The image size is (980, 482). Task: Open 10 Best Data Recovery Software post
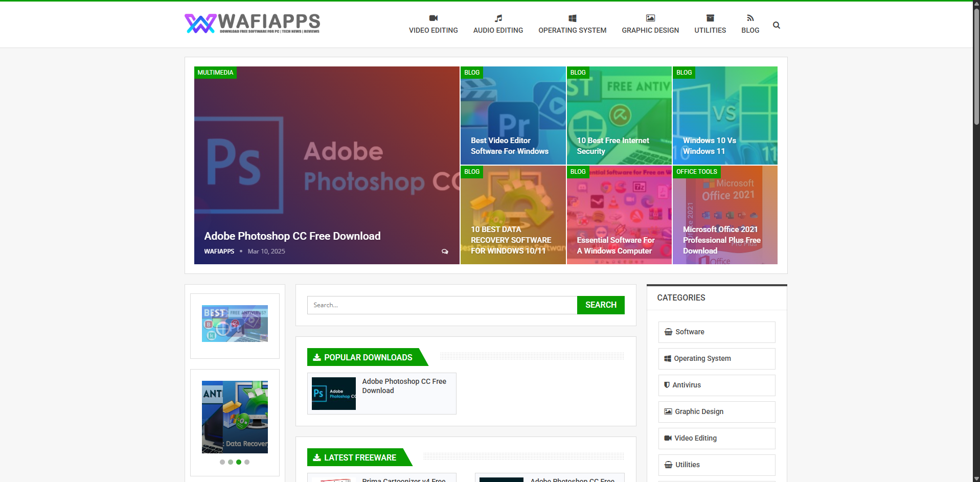coord(511,240)
